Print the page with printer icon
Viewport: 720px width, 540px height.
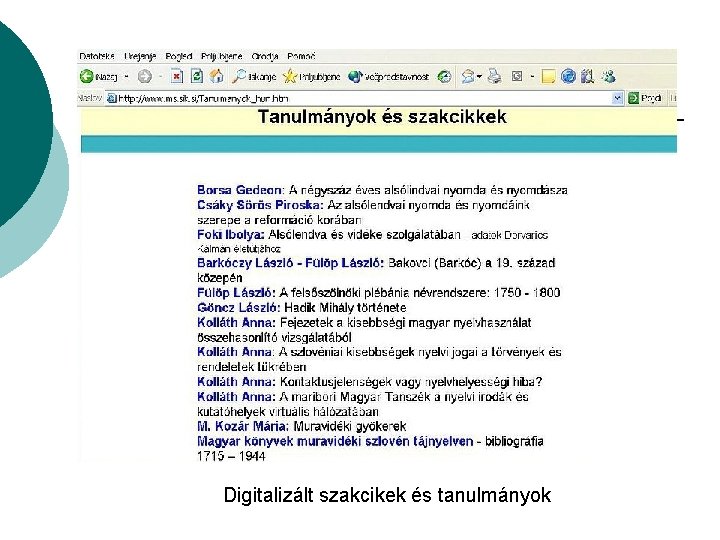click(495, 76)
